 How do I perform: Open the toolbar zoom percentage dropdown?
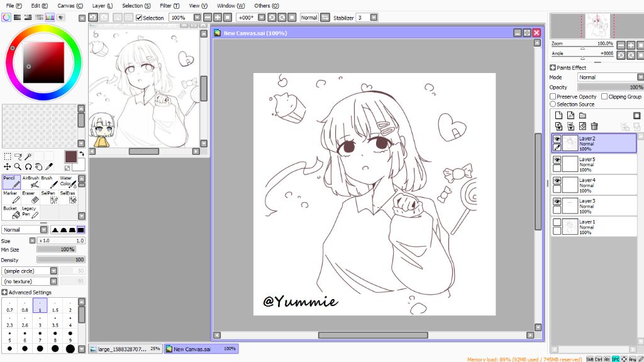197,17
